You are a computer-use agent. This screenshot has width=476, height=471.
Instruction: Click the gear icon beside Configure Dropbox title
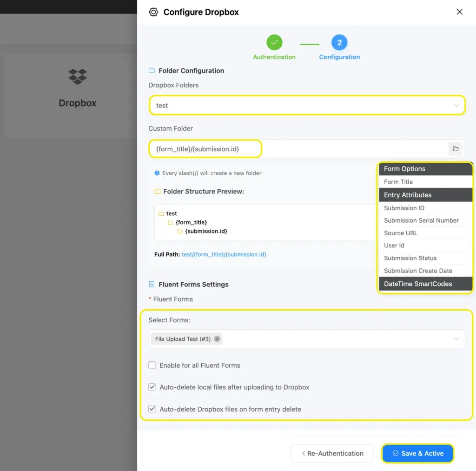(x=153, y=12)
